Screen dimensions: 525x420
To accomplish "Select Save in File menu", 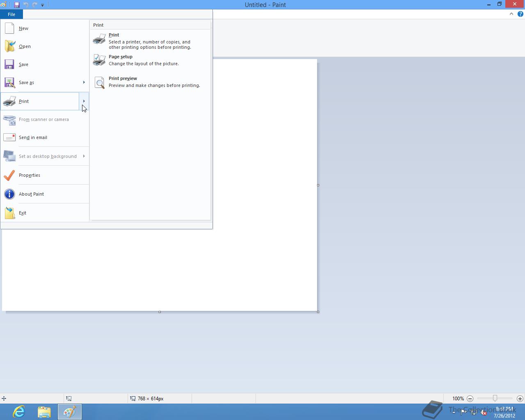I will click(45, 64).
